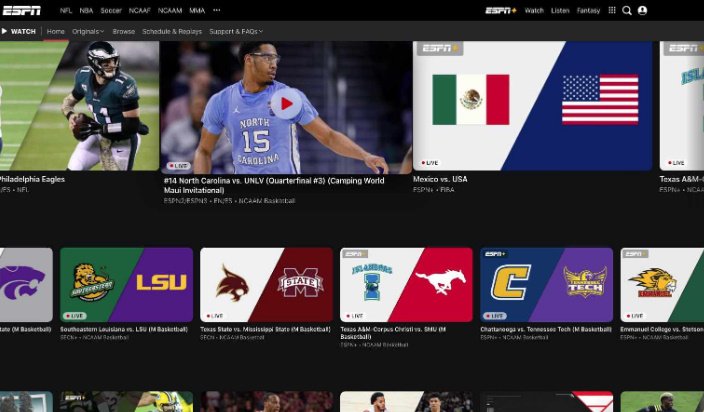Open the NCAAF menu item

click(x=140, y=10)
